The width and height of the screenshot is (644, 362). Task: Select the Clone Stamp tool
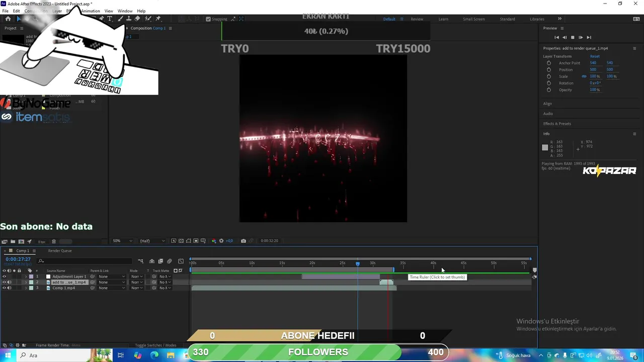point(129,19)
